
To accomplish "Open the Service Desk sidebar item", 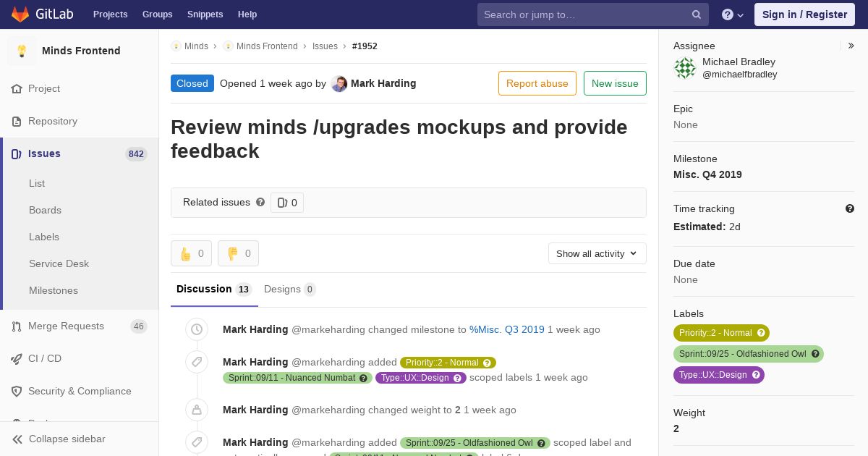I will [59, 263].
